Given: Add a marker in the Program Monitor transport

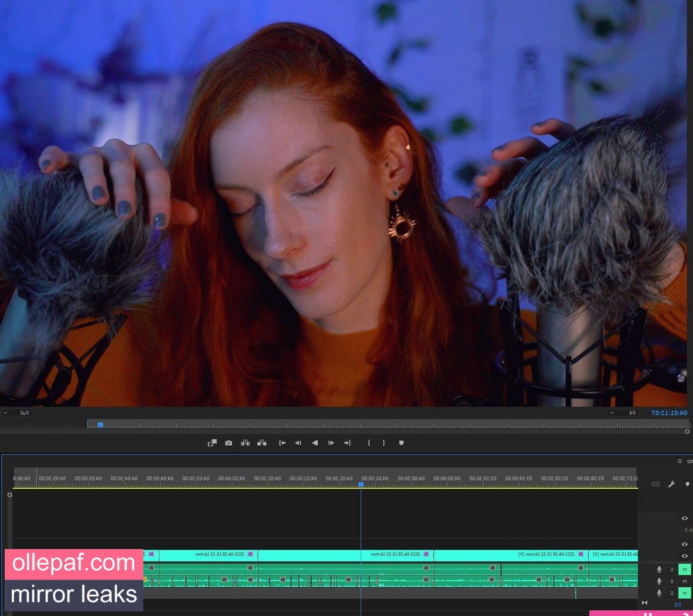Looking at the screenshot, I should (x=401, y=443).
